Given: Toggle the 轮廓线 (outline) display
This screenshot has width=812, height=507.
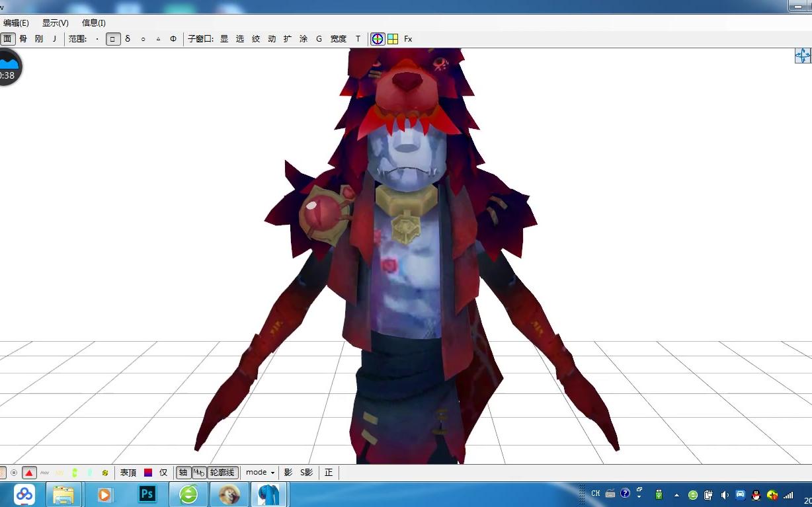Looking at the screenshot, I should coord(222,473).
